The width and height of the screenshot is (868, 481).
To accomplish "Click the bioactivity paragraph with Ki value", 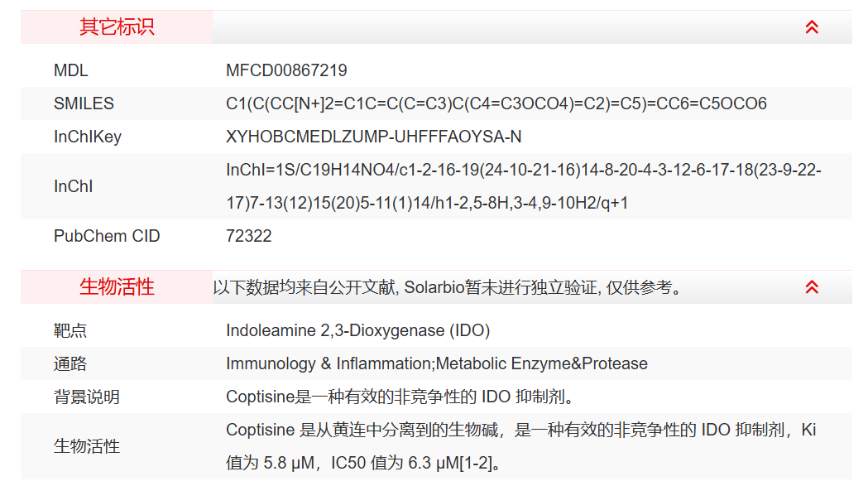I will click(x=521, y=446).
